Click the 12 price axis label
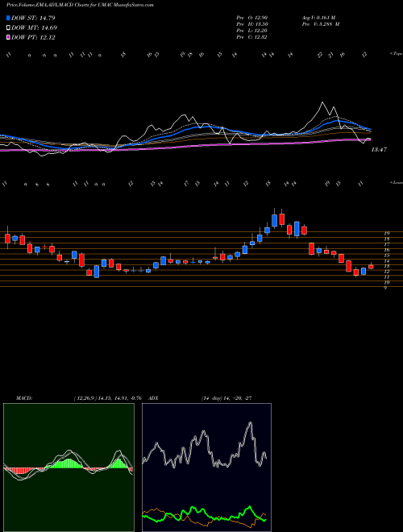The height and width of the screenshot is (532, 403). coord(386,272)
